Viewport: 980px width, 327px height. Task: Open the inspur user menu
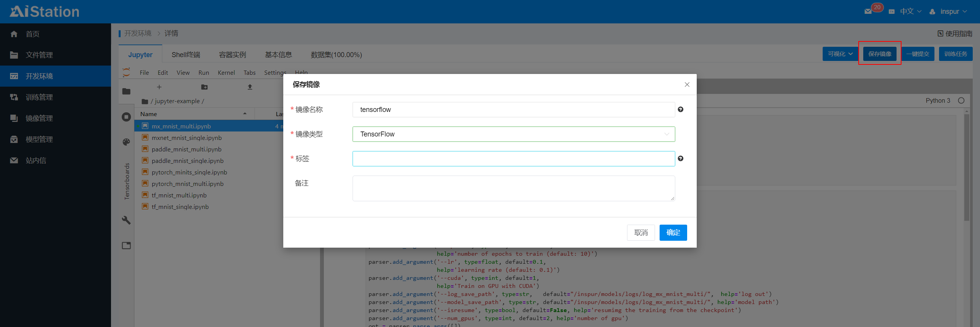(949, 12)
